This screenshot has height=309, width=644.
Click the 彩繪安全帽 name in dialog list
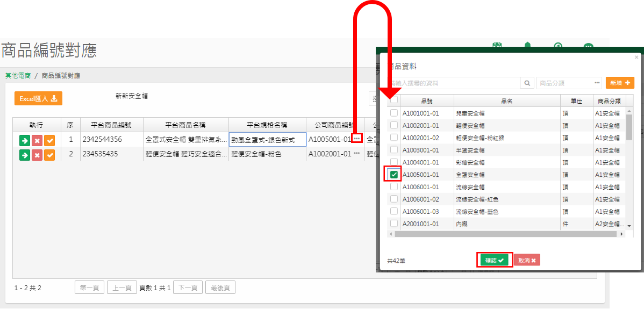click(470, 162)
